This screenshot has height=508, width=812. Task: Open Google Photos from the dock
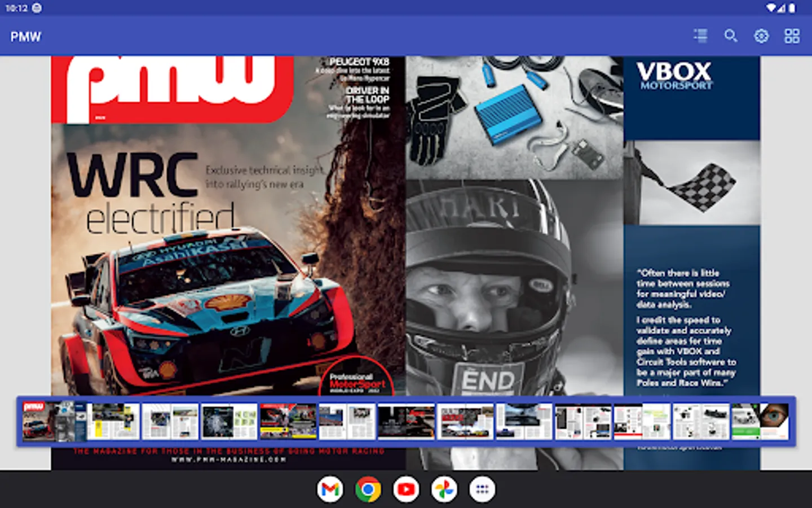pos(444,489)
